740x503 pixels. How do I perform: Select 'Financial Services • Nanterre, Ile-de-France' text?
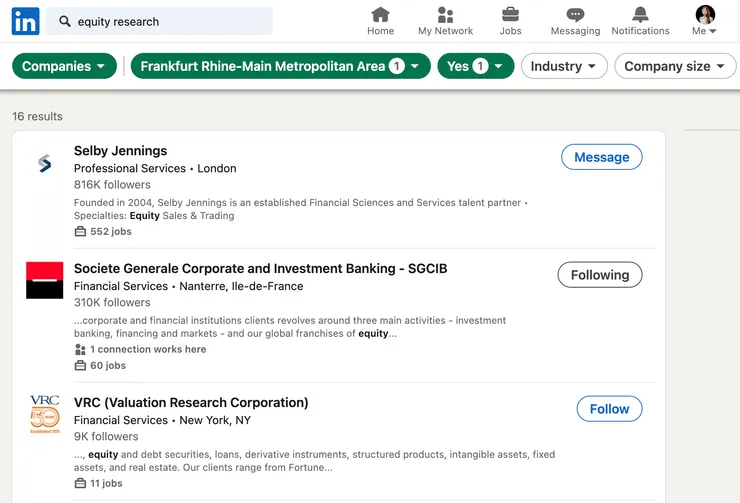click(x=189, y=286)
